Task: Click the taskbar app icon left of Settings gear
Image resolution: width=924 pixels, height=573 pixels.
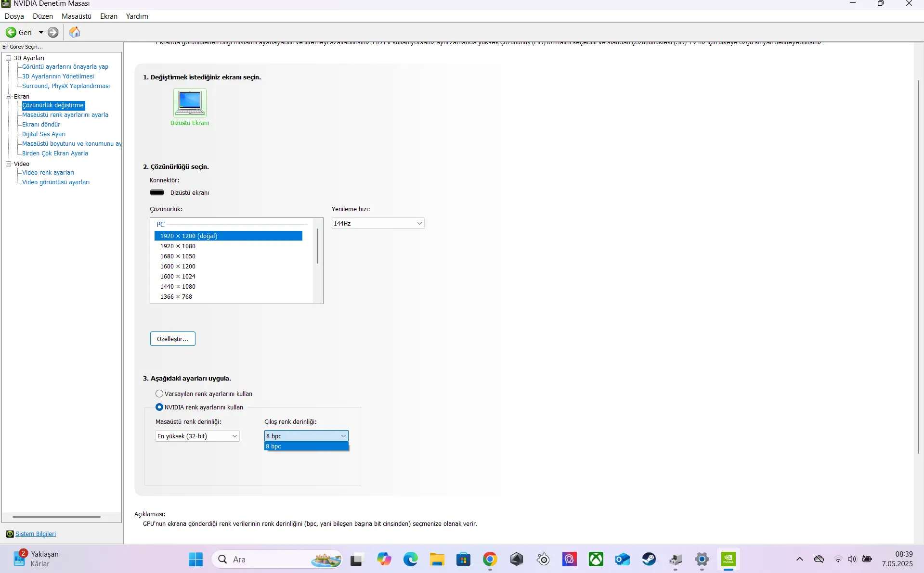Action: click(676, 560)
